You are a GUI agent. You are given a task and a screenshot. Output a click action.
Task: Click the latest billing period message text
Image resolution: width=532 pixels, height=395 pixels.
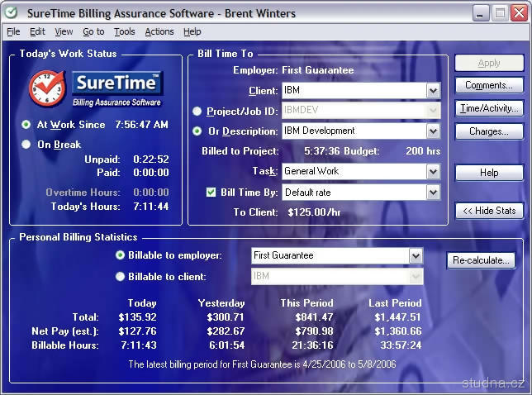coord(262,364)
